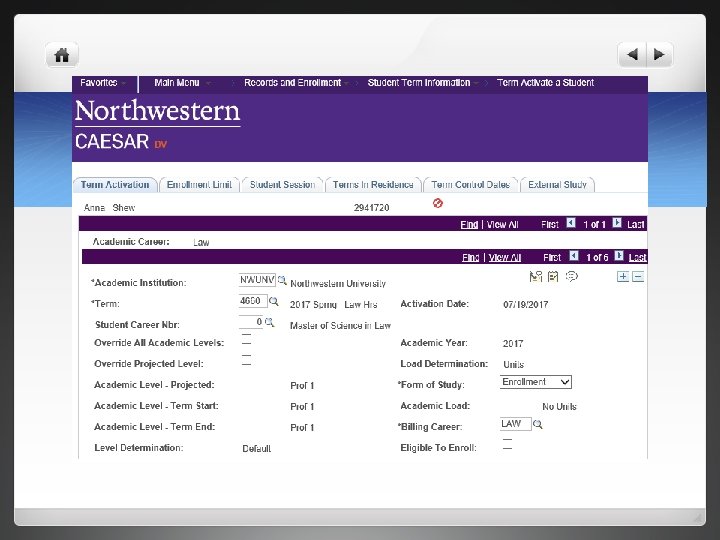
Task: Show next term row (1 of 6)
Action: click(619, 256)
